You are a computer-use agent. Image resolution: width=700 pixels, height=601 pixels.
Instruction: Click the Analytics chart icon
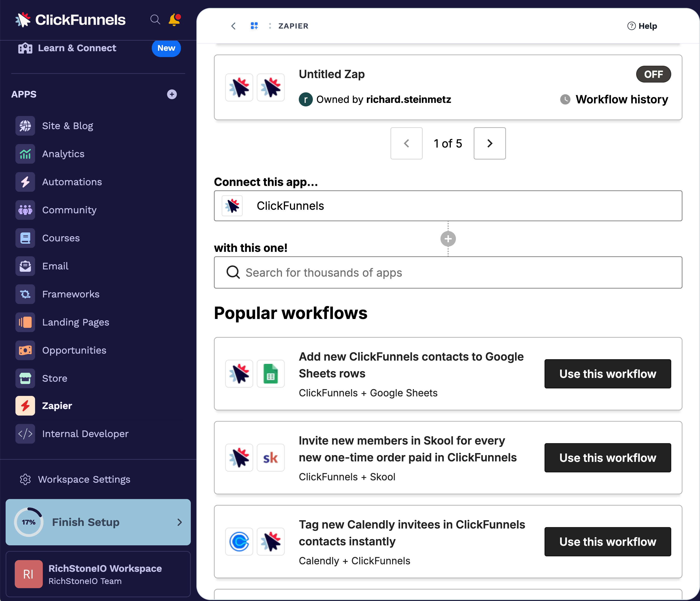(25, 154)
